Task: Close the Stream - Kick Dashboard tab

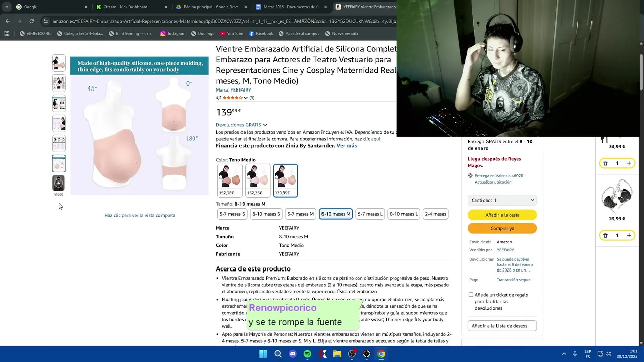Action: pos(166,7)
